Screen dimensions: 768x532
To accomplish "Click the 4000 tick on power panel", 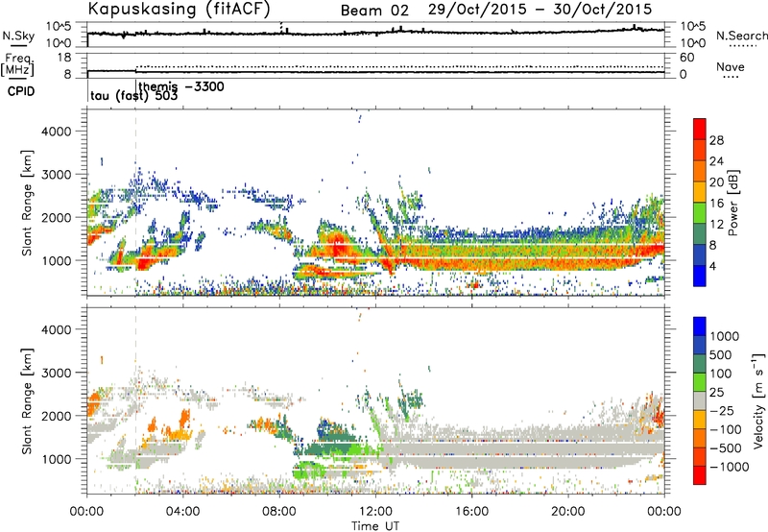I will [56, 132].
